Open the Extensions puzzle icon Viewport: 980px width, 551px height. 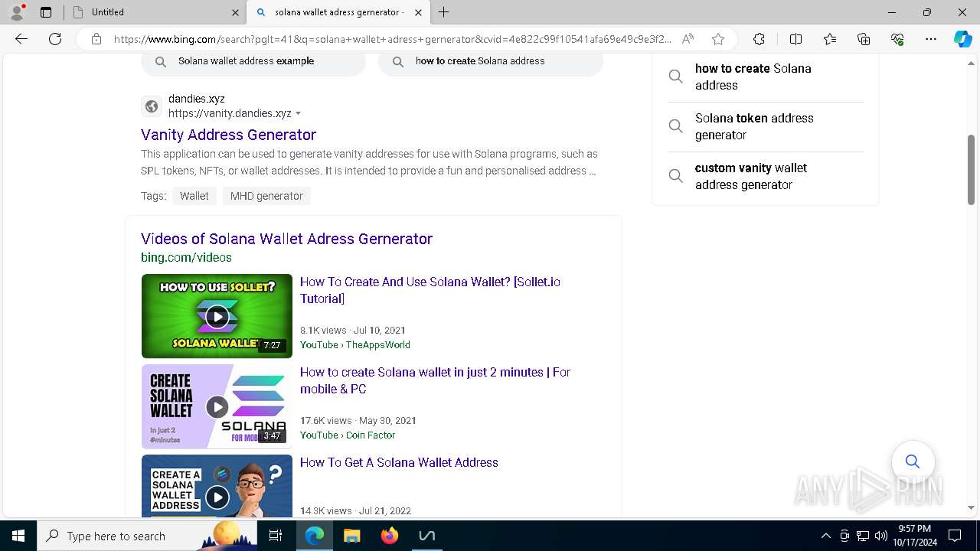click(x=759, y=39)
